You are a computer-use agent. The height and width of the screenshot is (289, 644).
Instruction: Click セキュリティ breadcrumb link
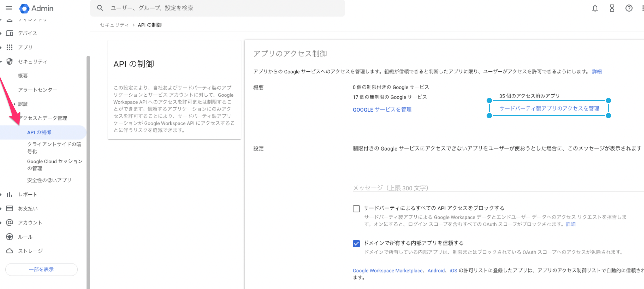(114, 25)
